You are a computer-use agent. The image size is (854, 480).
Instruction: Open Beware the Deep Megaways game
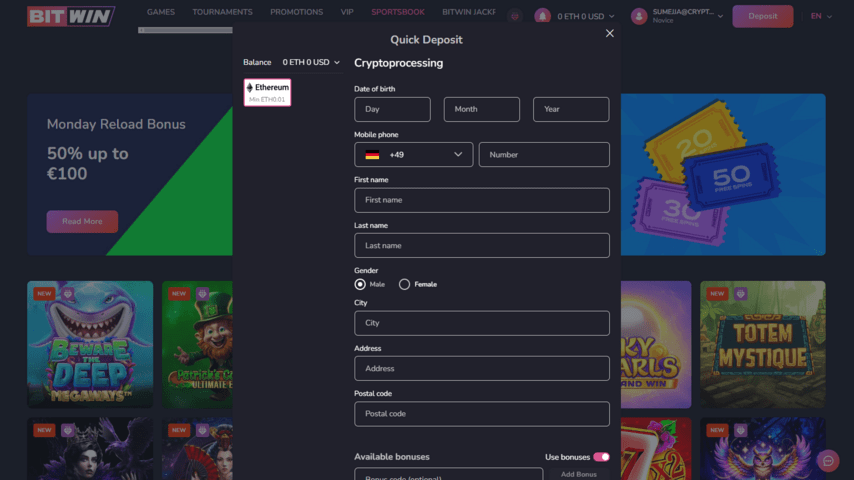click(90, 344)
